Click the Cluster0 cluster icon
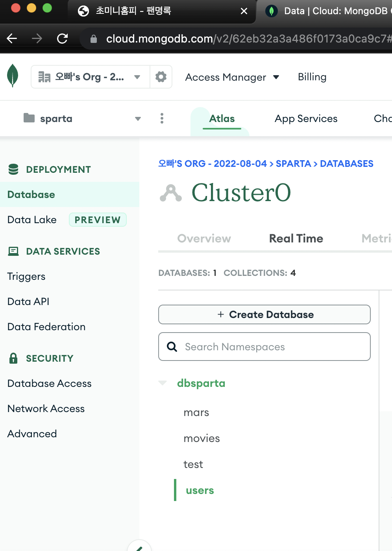The image size is (392, 551). [x=171, y=193]
